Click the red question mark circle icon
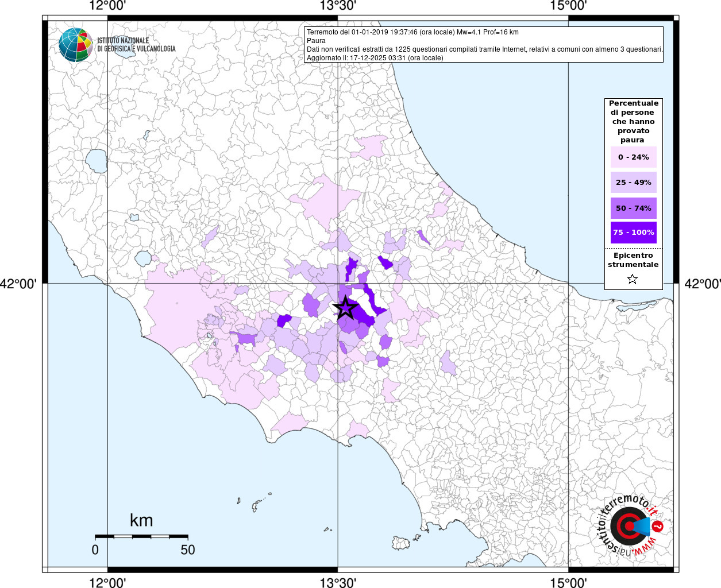The image size is (721, 588). click(x=658, y=526)
